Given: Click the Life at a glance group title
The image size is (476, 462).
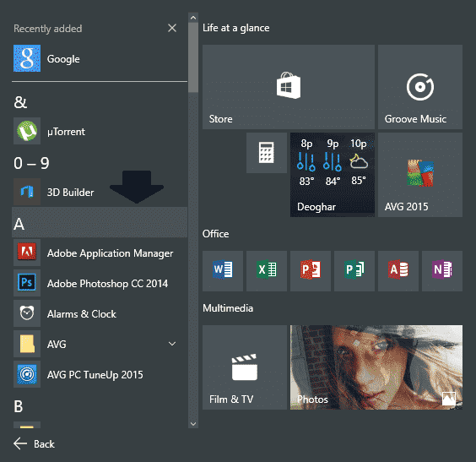Looking at the screenshot, I should pos(235,28).
